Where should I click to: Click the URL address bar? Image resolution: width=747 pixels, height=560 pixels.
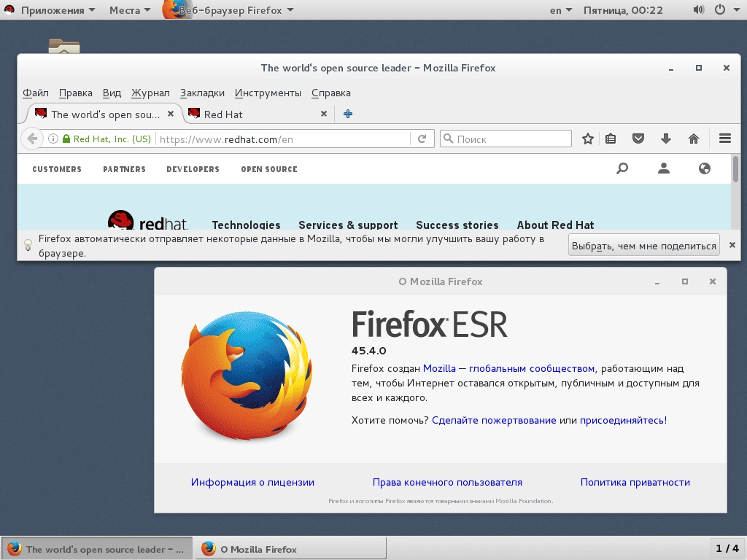(284, 139)
